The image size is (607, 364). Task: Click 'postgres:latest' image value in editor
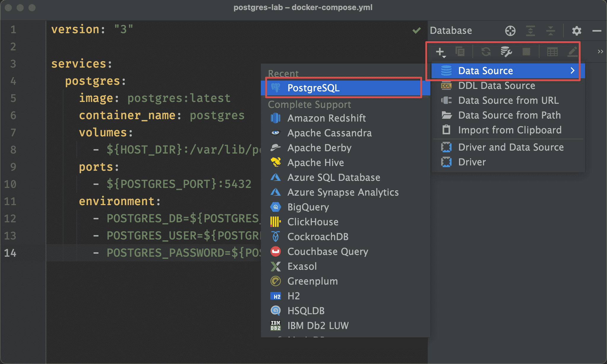pos(179,98)
